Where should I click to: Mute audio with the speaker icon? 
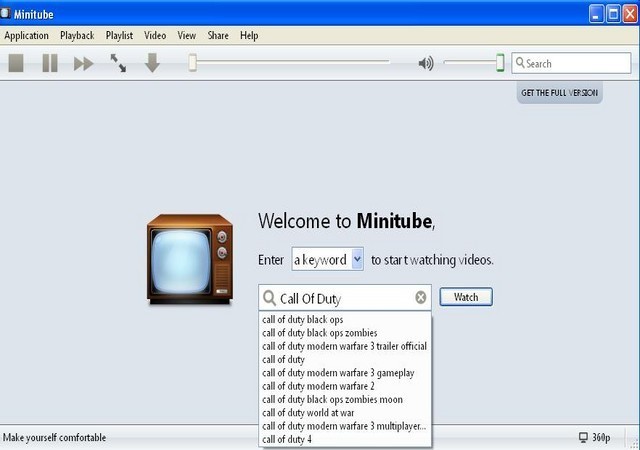(x=426, y=63)
